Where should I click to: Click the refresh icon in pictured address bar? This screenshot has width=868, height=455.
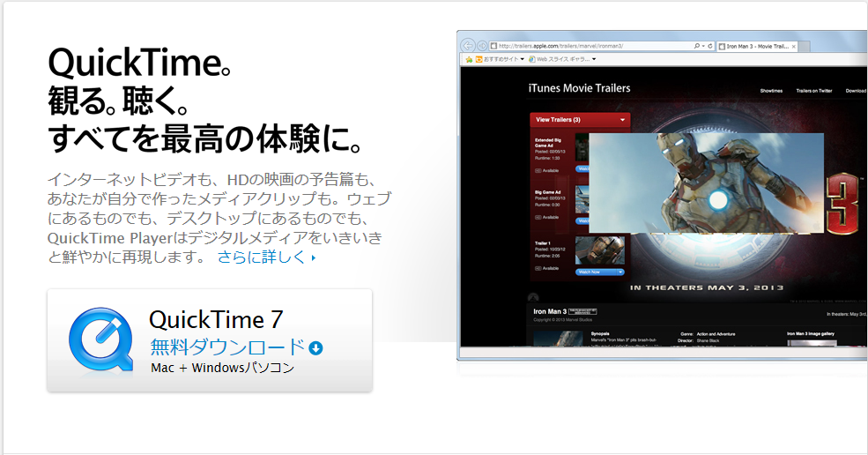point(710,46)
